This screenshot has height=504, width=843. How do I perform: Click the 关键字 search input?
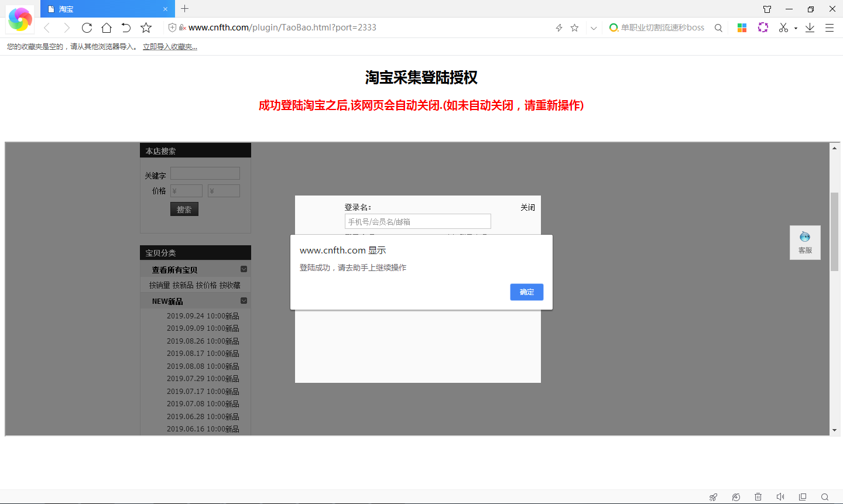click(x=205, y=173)
